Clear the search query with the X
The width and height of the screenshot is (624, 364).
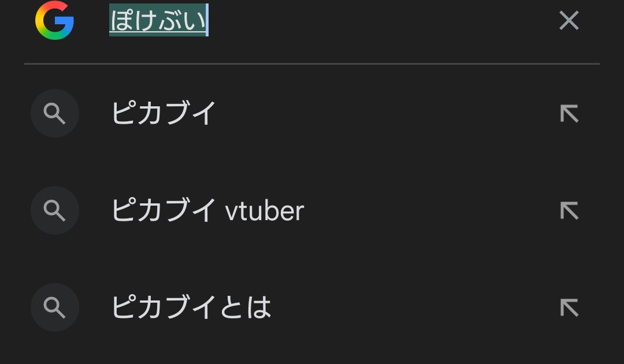pyautogui.click(x=569, y=21)
